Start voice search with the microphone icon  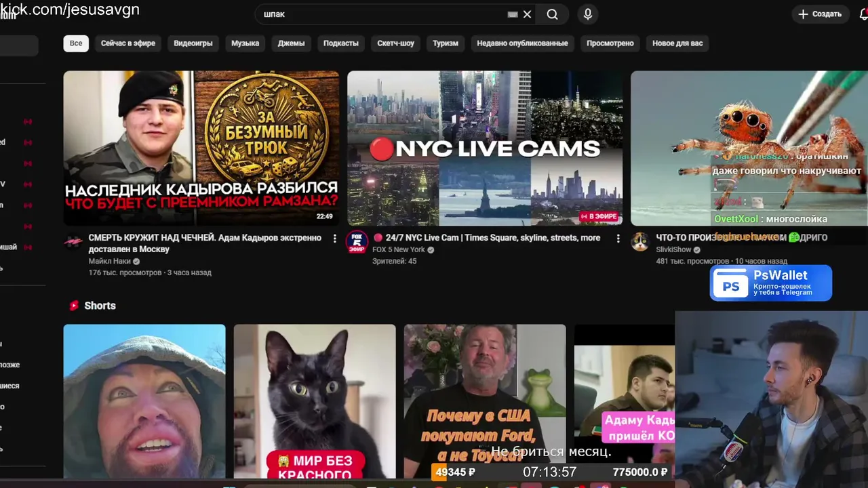point(588,14)
